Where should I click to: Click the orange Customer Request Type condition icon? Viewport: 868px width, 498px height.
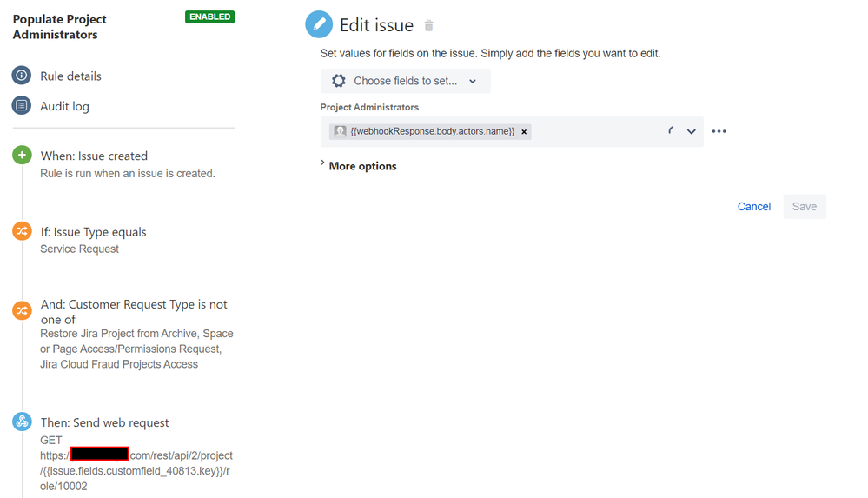[22, 311]
